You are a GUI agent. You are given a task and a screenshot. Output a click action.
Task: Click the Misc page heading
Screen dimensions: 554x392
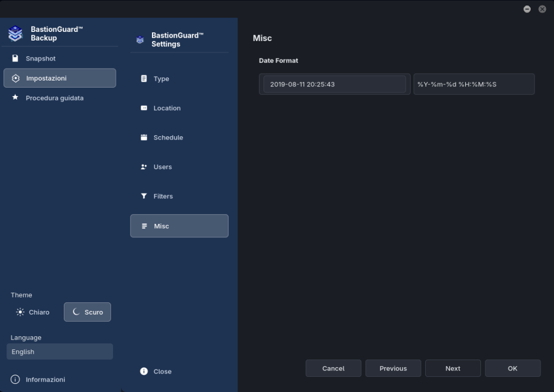pyautogui.click(x=262, y=38)
